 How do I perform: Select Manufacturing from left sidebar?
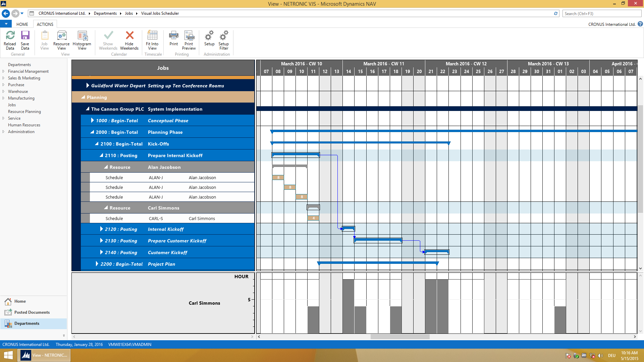(x=21, y=98)
